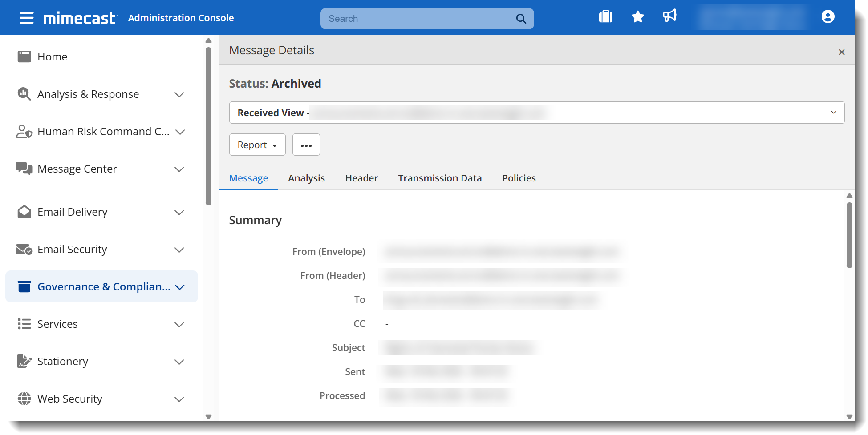Screen dimensions: 868x435
Task: Switch to the Analysis tab
Action: tap(306, 178)
